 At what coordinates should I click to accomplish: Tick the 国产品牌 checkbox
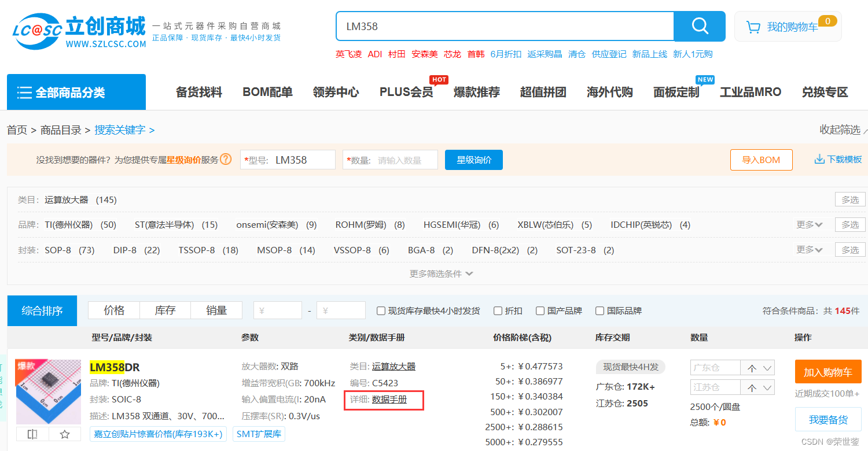click(x=540, y=311)
